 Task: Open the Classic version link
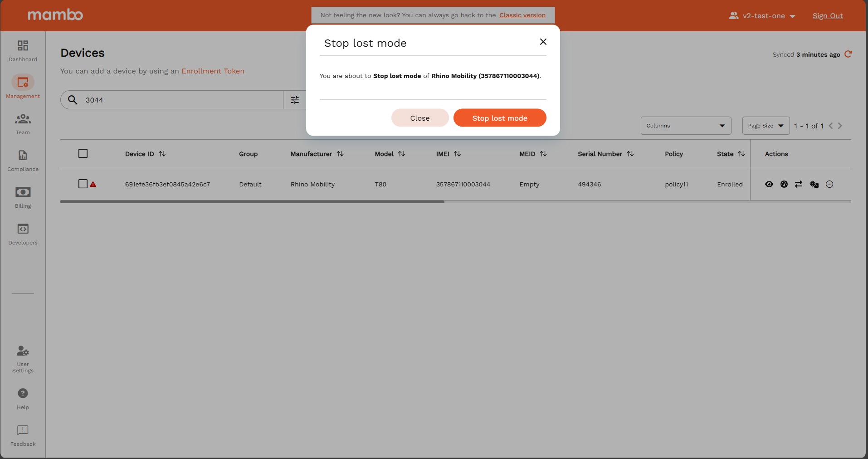tap(522, 15)
